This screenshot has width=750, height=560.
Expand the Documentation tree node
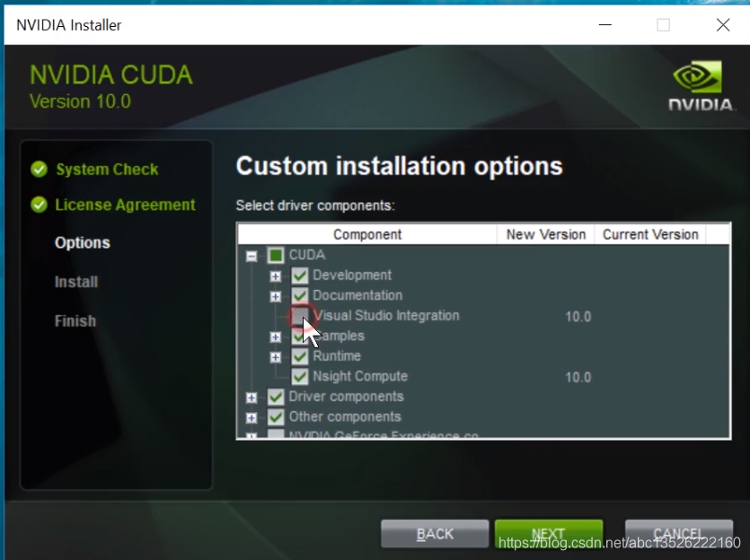tap(276, 296)
